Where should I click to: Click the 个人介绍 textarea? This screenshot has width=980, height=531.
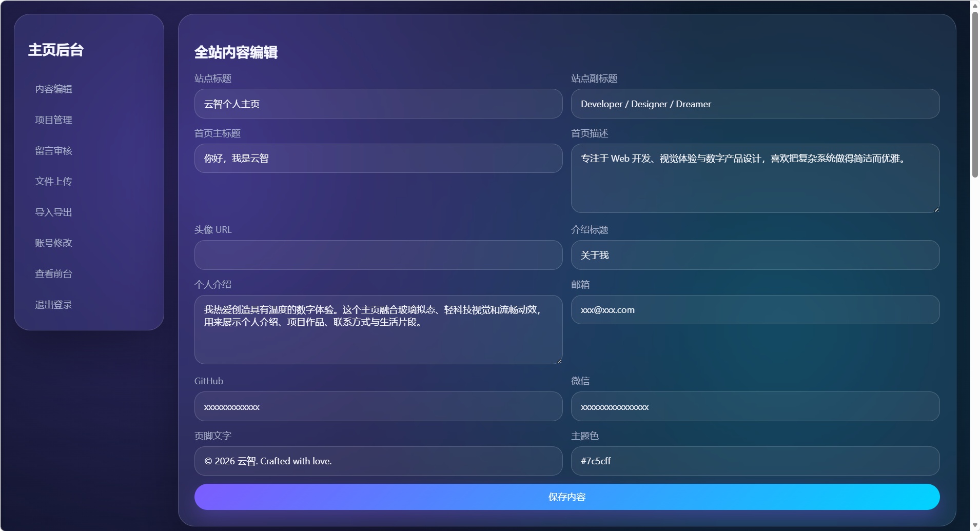379,329
